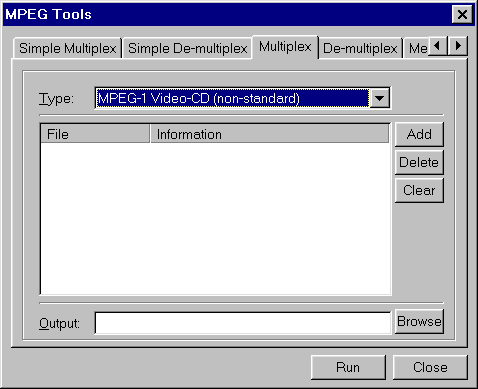The width and height of the screenshot is (478, 389).
Task: Select the MPEG-1 Video-CD type combo box
Action: (x=242, y=98)
